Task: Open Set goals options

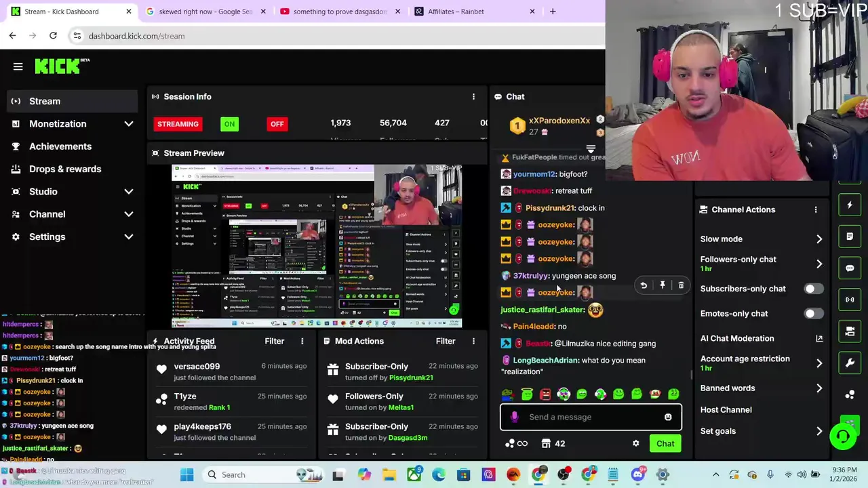Action: coord(762,431)
